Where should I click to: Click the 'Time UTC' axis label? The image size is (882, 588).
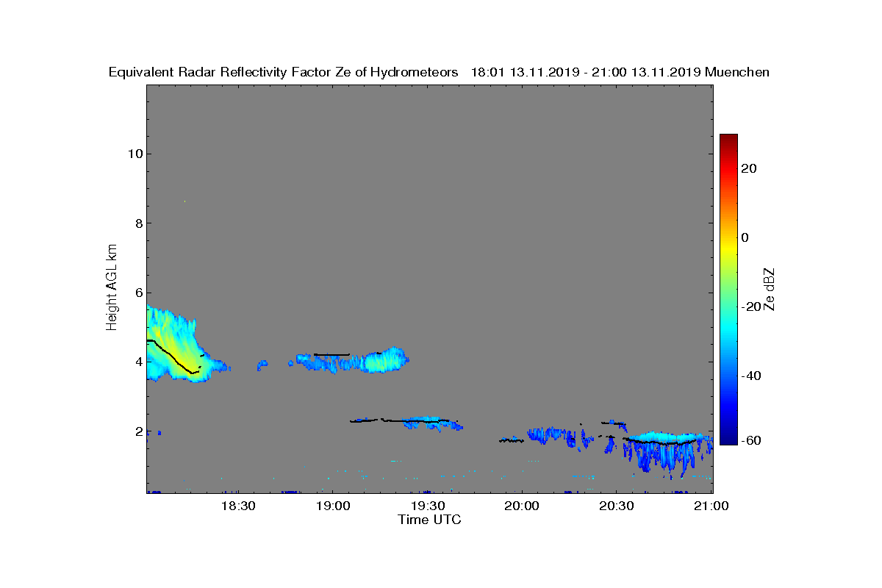[x=430, y=520]
